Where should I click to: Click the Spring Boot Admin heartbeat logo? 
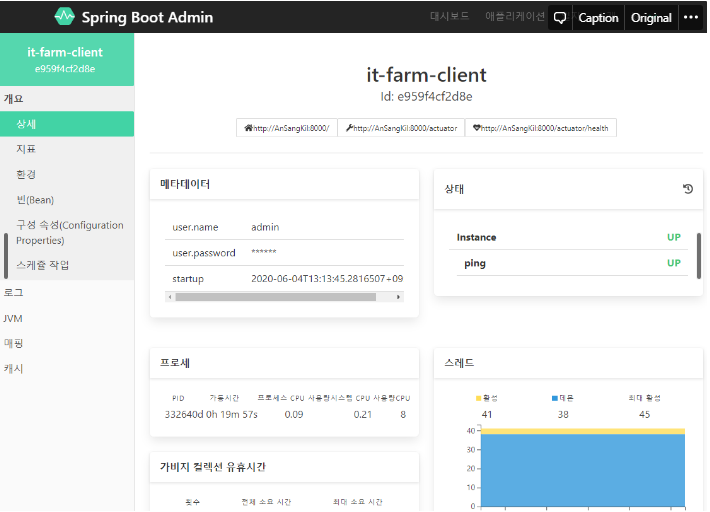pyautogui.click(x=64, y=17)
